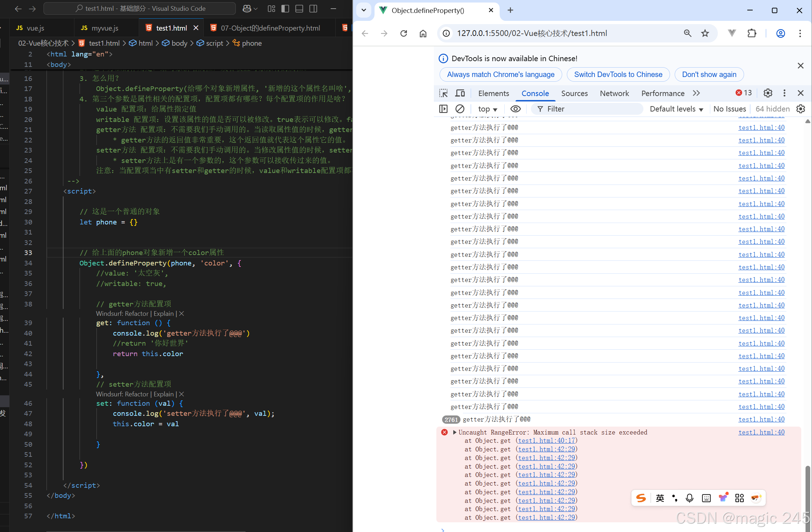The height and width of the screenshot is (532, 812).
Task: Toggle the device toolbar icon
Action: tap(460, 93)
